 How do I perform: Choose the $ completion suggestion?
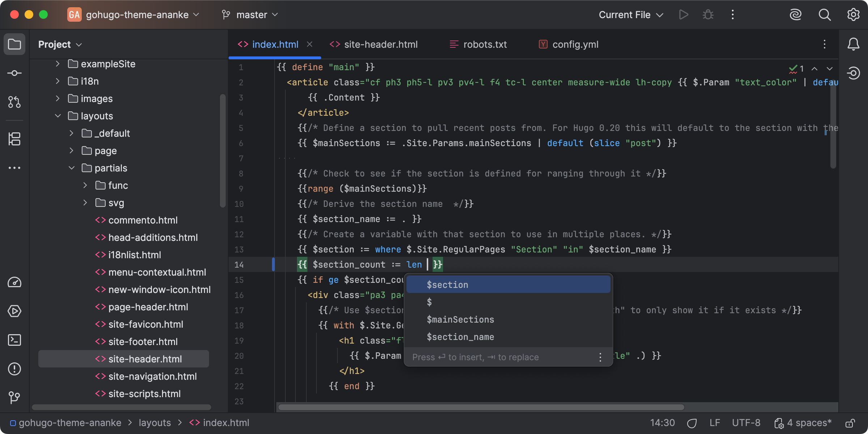[x=508, y=302]
